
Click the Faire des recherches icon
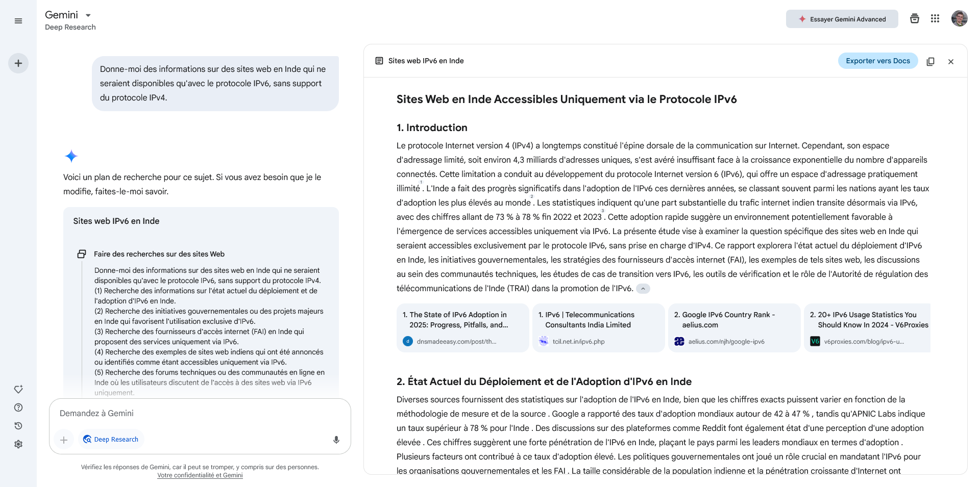82,254
